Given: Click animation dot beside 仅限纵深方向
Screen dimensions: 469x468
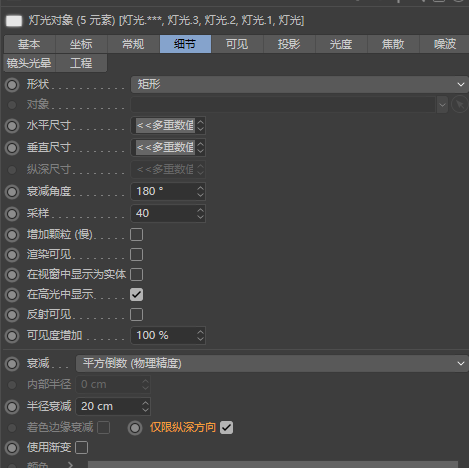Looking at the screenshot, I should (x=135, y=428).
